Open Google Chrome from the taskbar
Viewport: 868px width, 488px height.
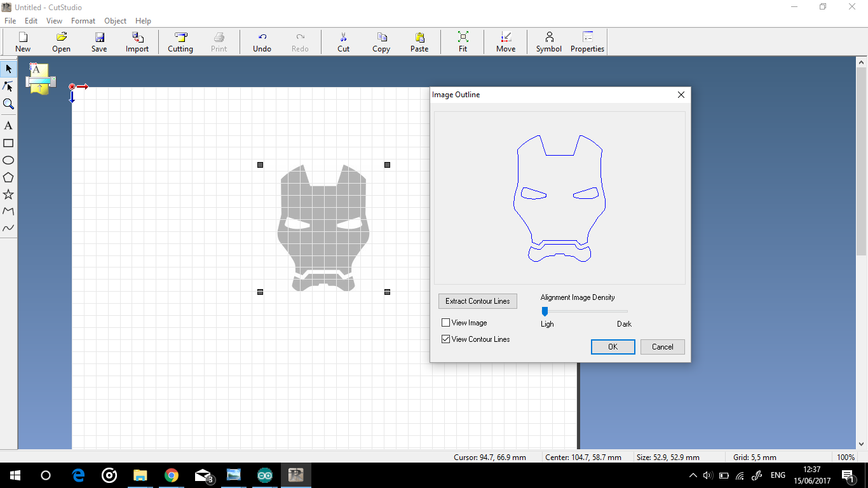171,475
